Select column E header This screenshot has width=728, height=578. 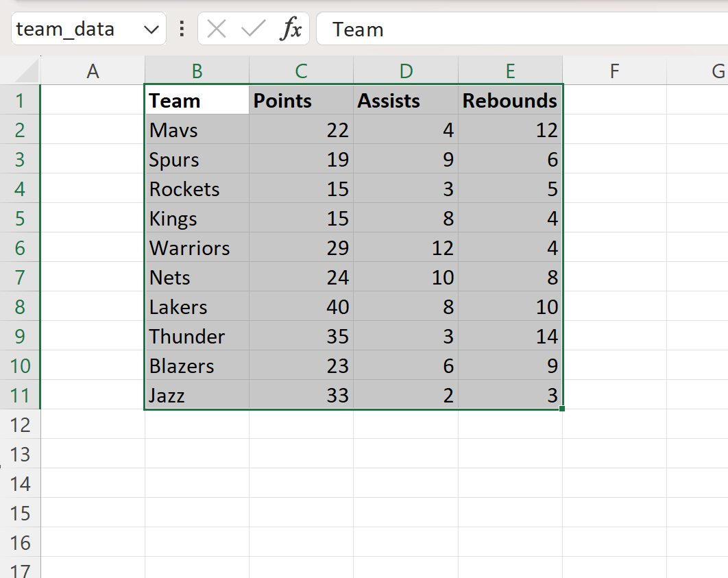point(510,71)
